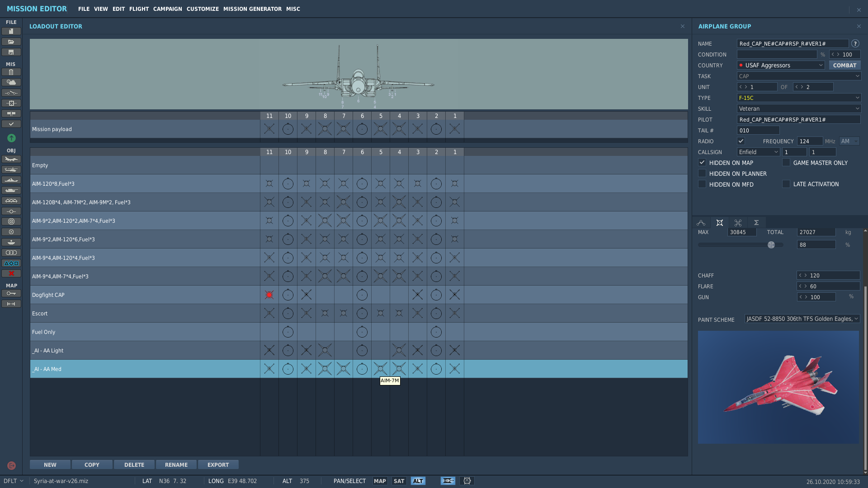The width and height of the screenshot is (868, 488).
Task: Open a mission file via the folder icon
Action: coord(11,42)
